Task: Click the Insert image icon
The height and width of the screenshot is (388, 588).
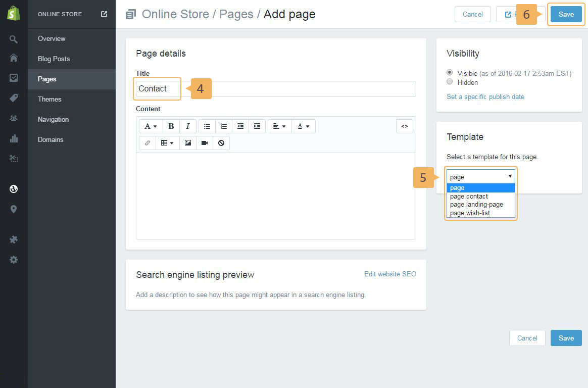Action: point(188,143)
